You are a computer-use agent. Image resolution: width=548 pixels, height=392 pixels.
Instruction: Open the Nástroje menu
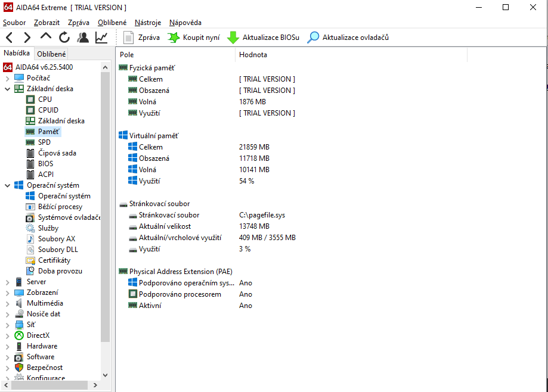point(148,23)
